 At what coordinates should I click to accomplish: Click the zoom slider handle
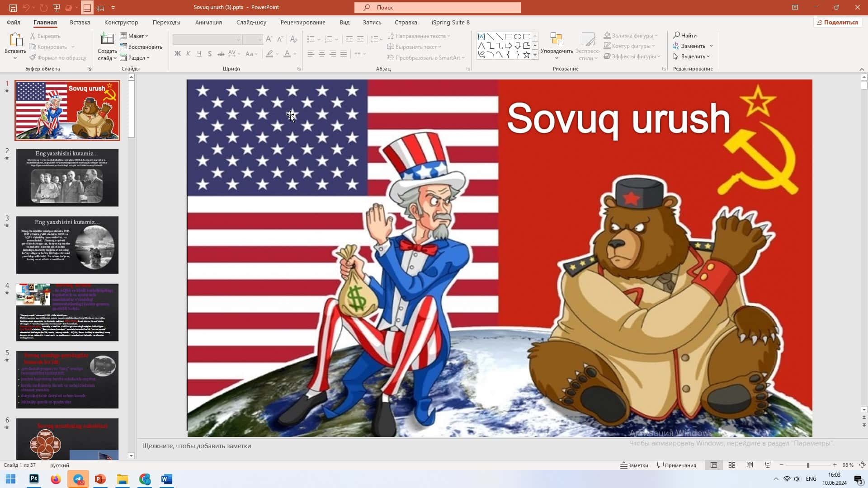point(808,465)
